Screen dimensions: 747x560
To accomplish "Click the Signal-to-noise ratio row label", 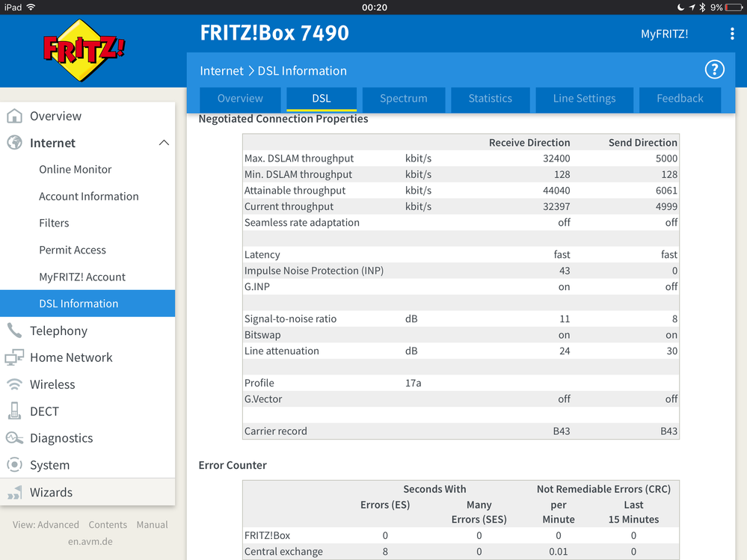I will (x=290, y=319).
